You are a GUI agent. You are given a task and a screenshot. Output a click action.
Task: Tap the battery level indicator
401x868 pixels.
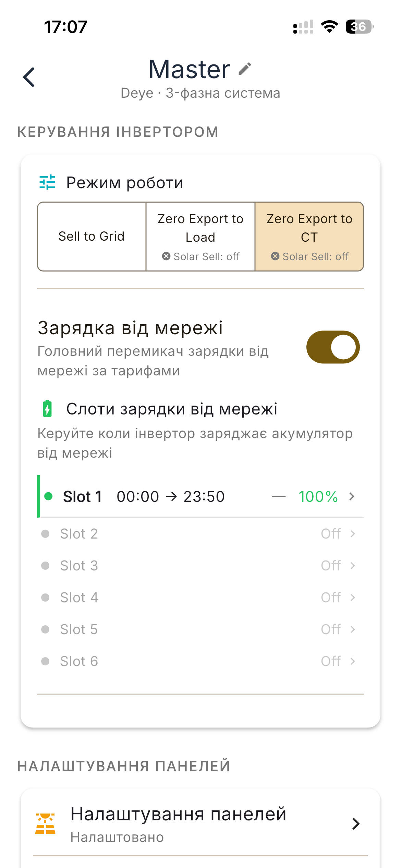[x=359, y=27]
